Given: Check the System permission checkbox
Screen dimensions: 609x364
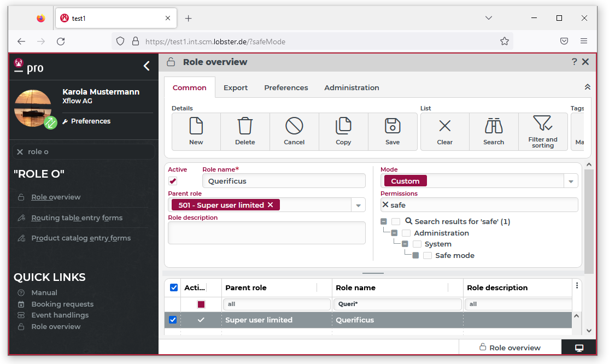Looking at the screenshot, I should click(x=417, y=244).
